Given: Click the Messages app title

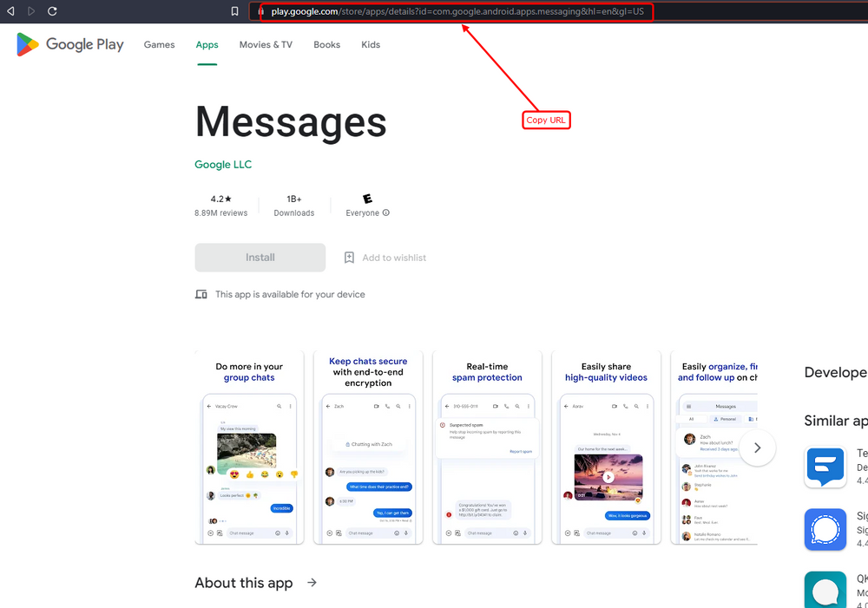Looking at the screenshot, I should coord(291,122).
